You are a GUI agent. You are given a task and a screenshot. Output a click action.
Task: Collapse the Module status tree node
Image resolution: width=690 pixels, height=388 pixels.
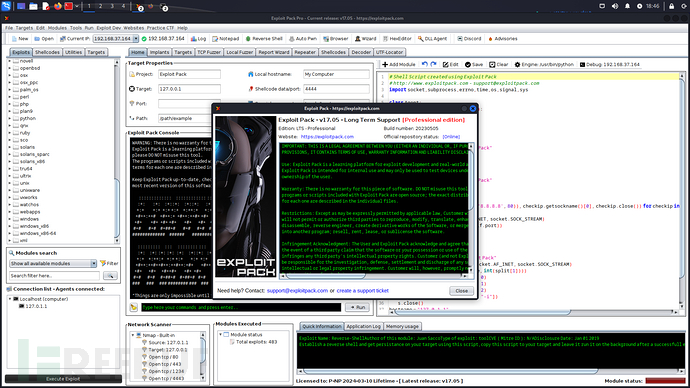[220, 334]
